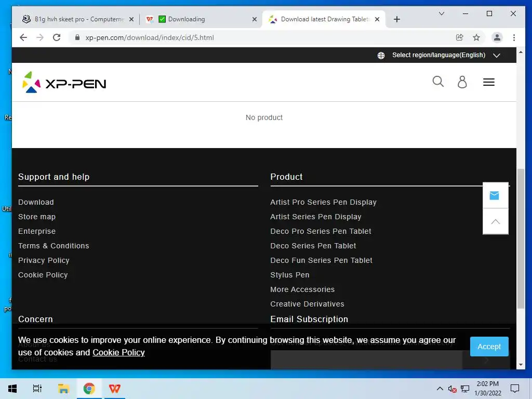Reload the page with refresh icon
532x399 pixels.
(x=57, y=37)
